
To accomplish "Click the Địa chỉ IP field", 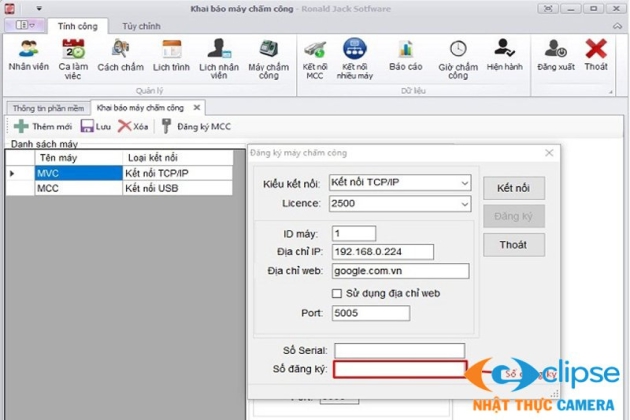I will point(383,252).
